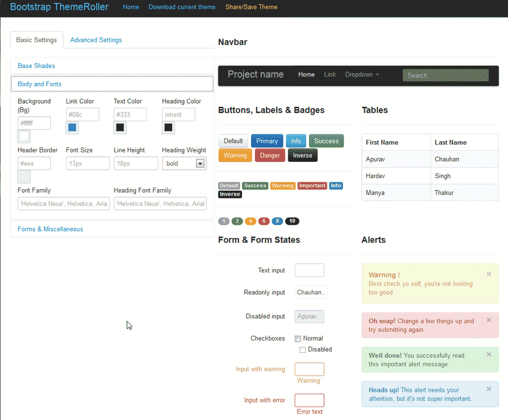Click Share/Save Theme
Screen dimensions: 508x420
[x=251, y=7]
